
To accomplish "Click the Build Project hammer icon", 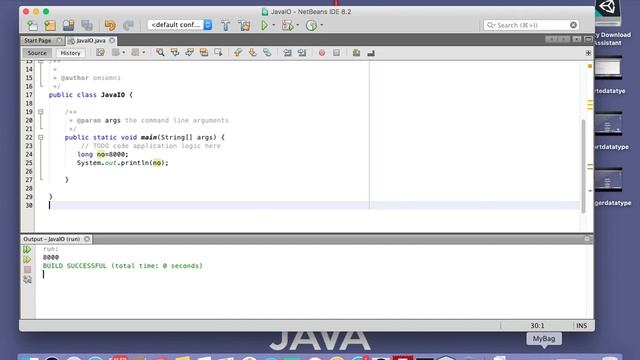I will 225,25.
